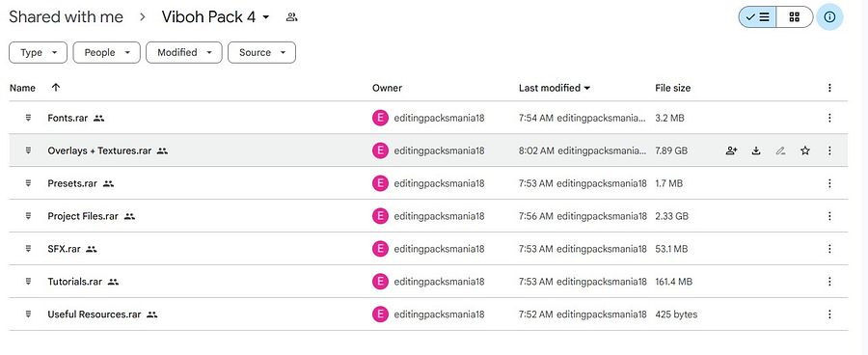Reverse sort direction arrow next to Name
868x355 pixels.
click(55, 88)
